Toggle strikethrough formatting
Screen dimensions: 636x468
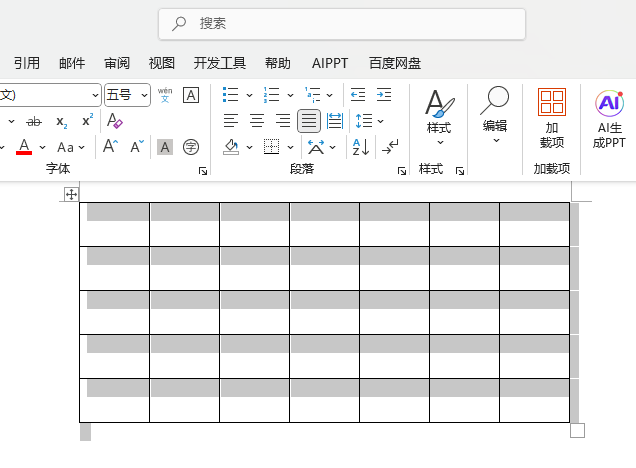34,121
